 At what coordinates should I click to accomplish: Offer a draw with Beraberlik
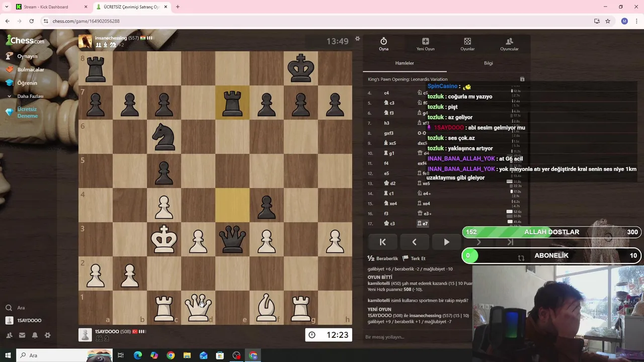383,258
